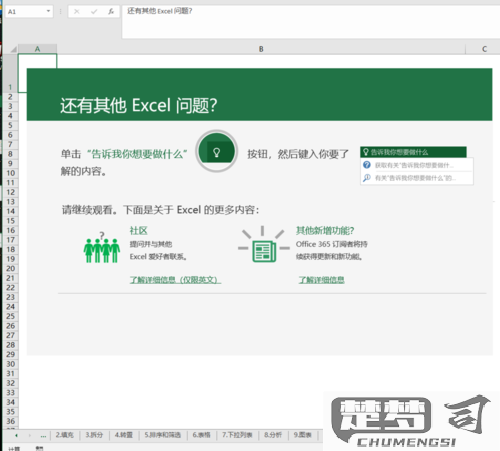Select row 10 header
Screen dimensions: 500x451
coord(10,173)
